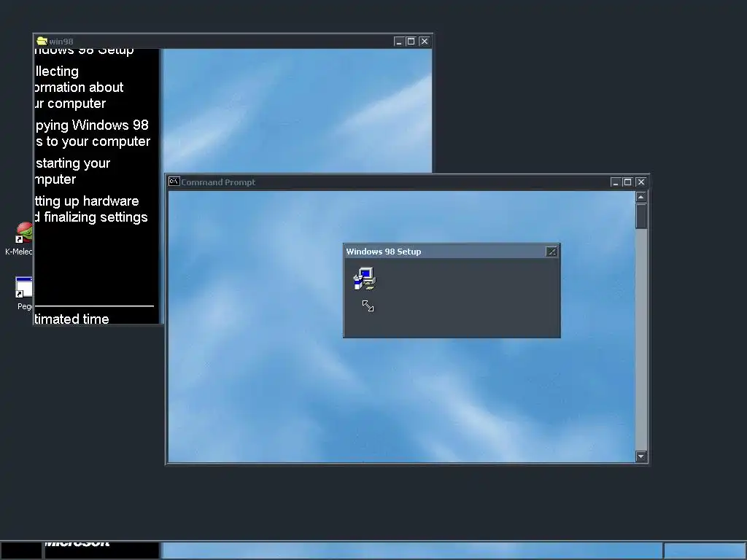
Task: Click 'llecting' step text in win98 window
Action: 57,71
